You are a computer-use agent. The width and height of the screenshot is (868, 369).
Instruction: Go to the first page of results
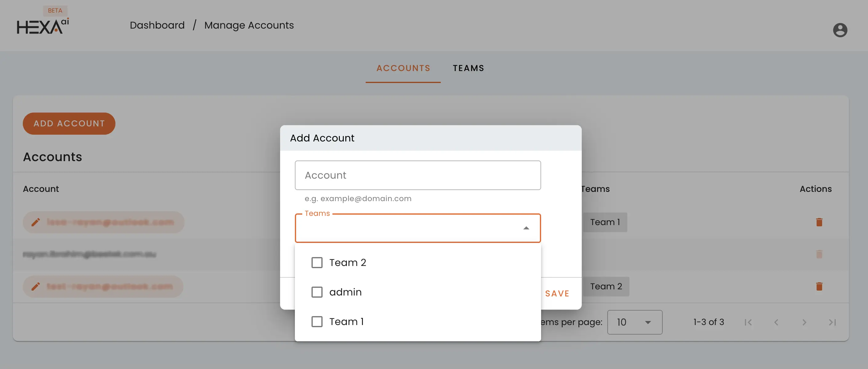pyautogui.click(x=748, y=322)
